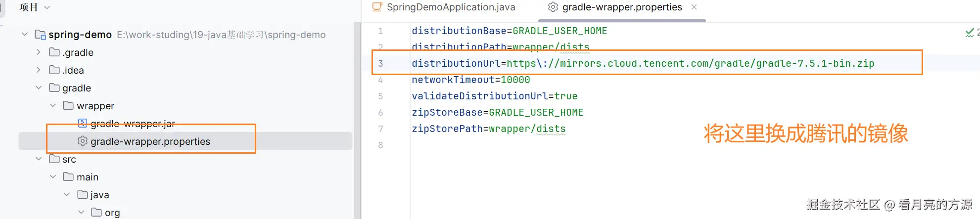Click the wrapper folder icon
Screen dimensions: 980x219
click(69, 105)
